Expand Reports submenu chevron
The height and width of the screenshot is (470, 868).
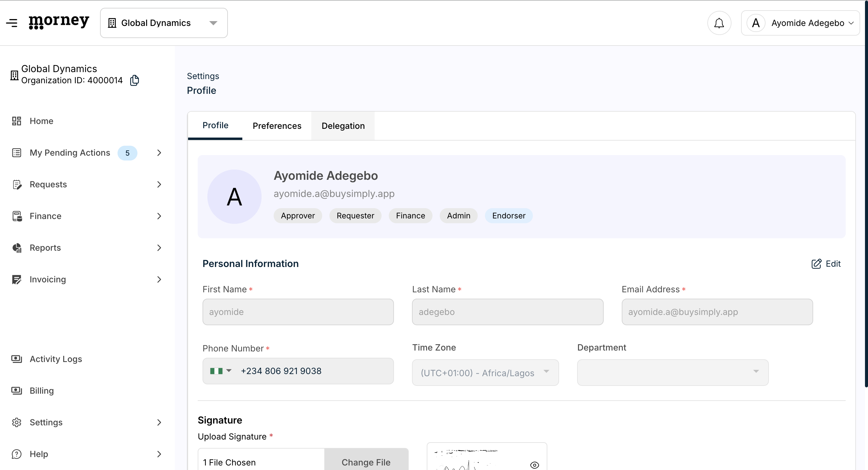tap(159, 248)
